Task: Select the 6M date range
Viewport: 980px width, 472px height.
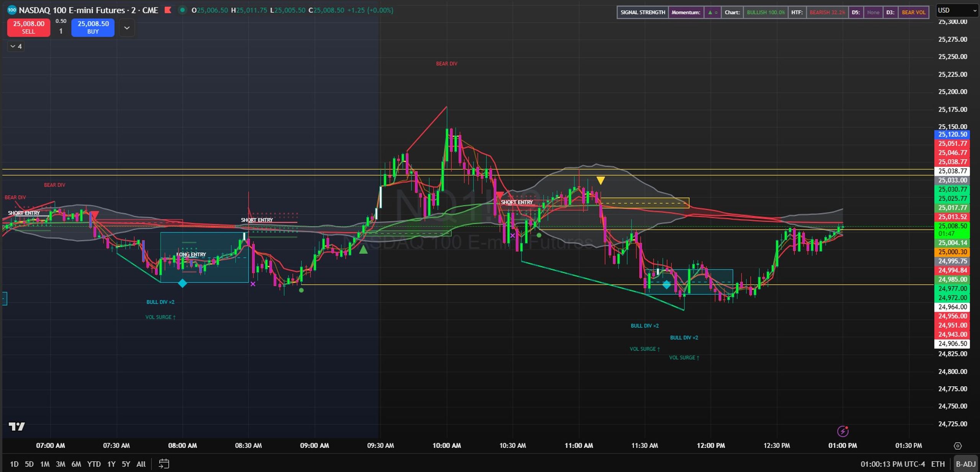Action: [x=76, y=464]
